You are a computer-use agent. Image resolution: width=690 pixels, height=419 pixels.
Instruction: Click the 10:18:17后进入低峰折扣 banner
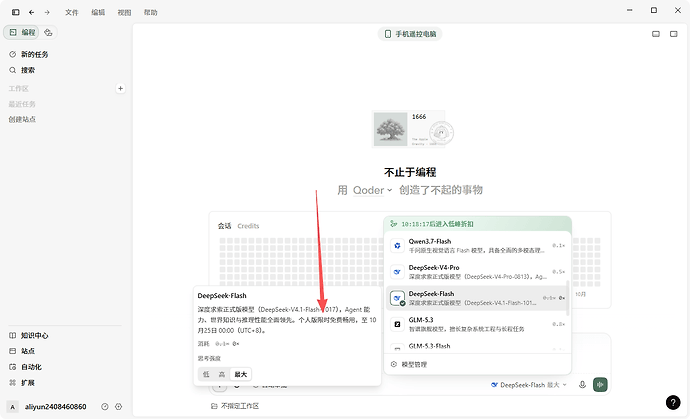[477, 224]
